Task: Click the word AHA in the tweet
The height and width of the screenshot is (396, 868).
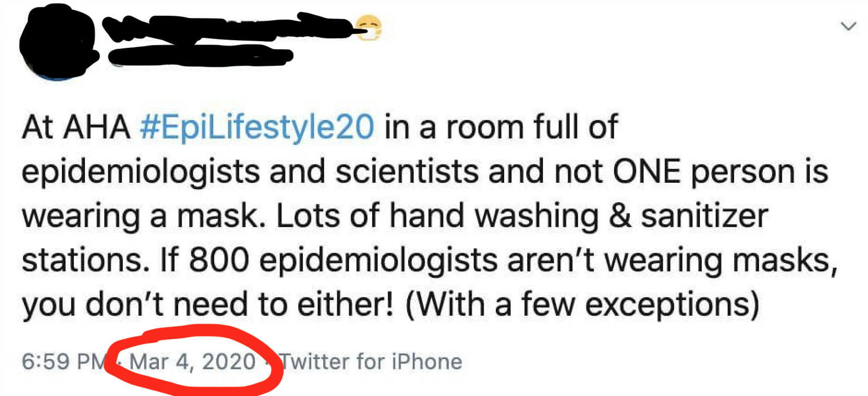Action: pos(97,127)
